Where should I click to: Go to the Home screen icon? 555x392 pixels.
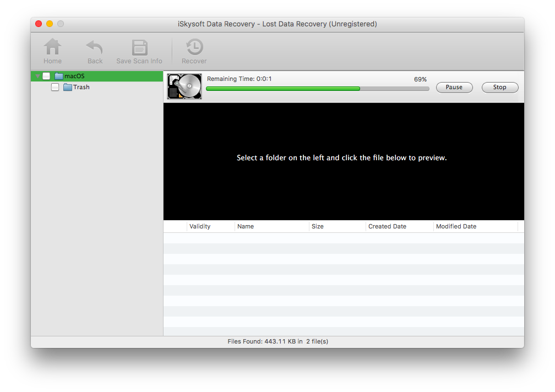(52, 47)
